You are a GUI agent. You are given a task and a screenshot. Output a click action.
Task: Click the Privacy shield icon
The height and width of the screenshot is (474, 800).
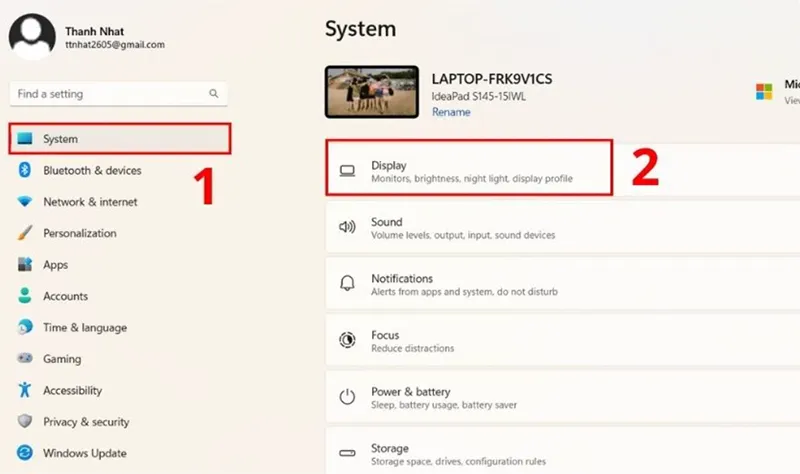click(x=24, y=421)
